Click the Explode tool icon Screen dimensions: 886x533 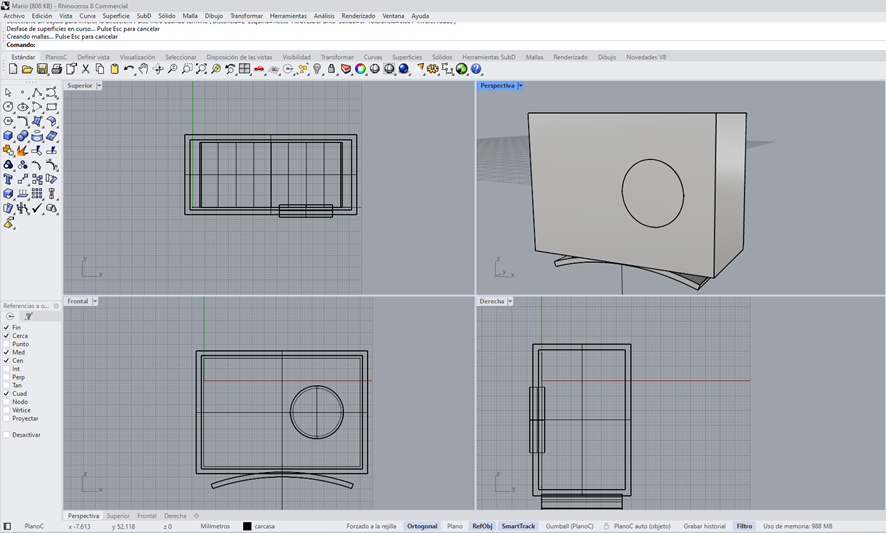(23, 151)
